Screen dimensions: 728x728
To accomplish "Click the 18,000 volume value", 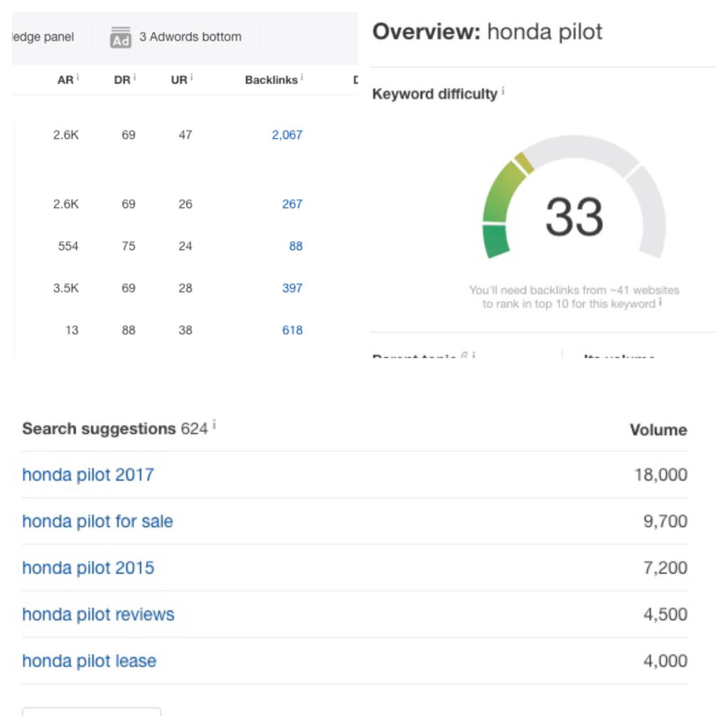I will tap(660, 475).
